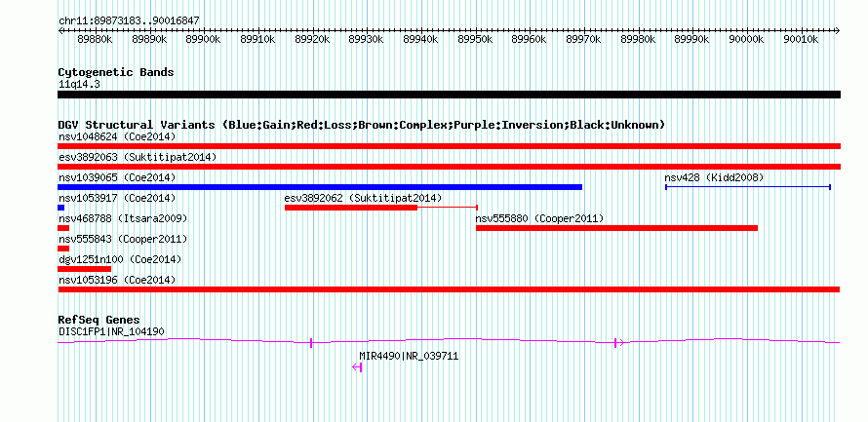Viewport: 868px width, 422px height.
Task: Click the 89930k ruler label
Action: (367, 40)
